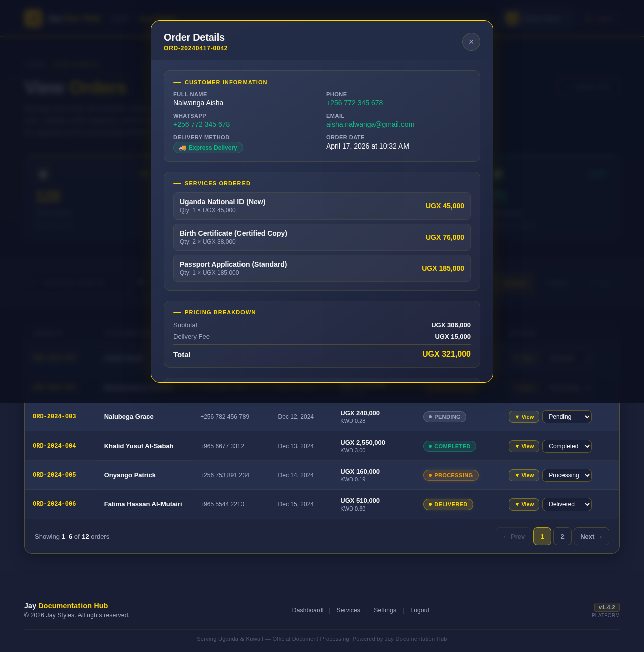Open Dashboard footer link
Viewport: 644px width, 652px height.
point(307,610)
